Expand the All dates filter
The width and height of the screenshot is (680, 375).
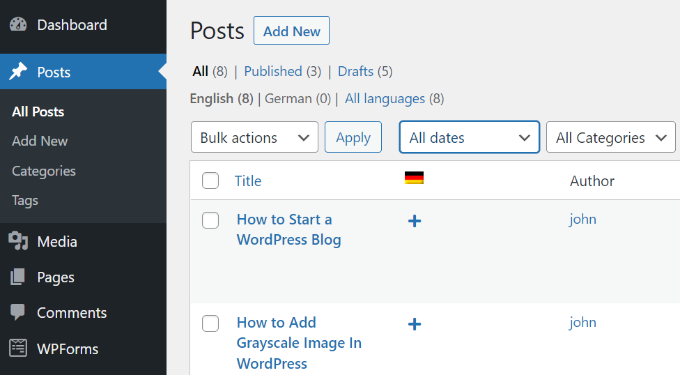tap(469, 137)
